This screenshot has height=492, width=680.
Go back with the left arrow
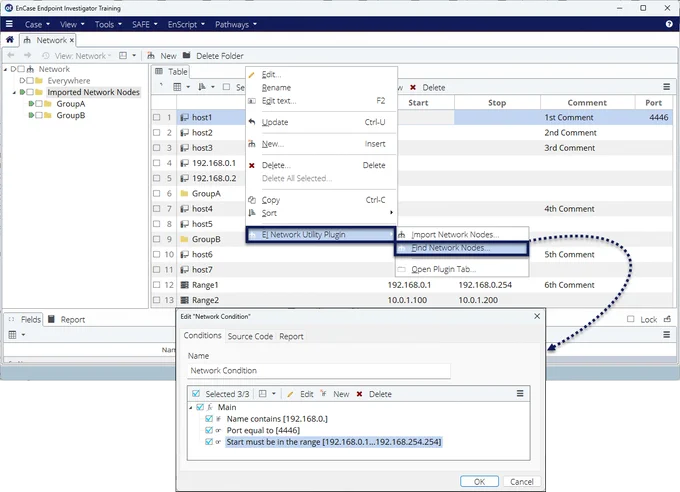(11, 56)
